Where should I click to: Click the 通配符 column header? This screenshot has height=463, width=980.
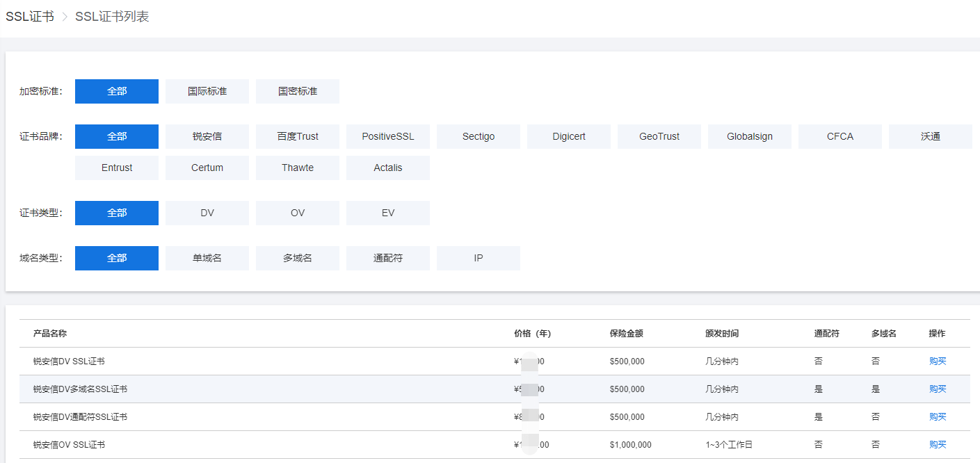(827, 334)
